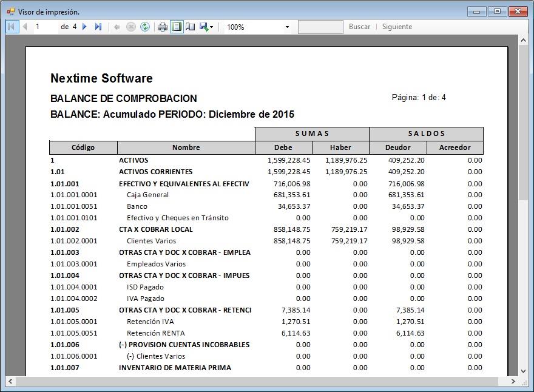Minimize the Visor de impresión window
The height and width of the screenshot is (392, 534).
coord(476,12)
